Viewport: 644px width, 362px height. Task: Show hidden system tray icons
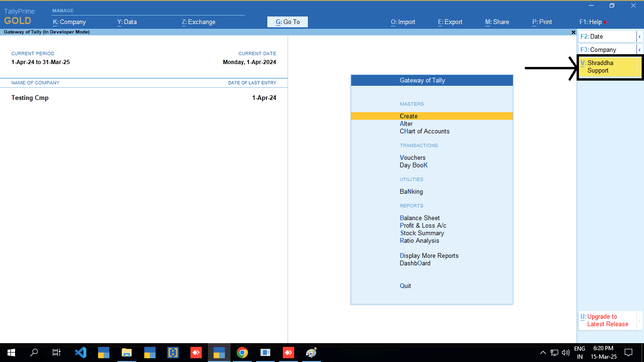(543, 352)
